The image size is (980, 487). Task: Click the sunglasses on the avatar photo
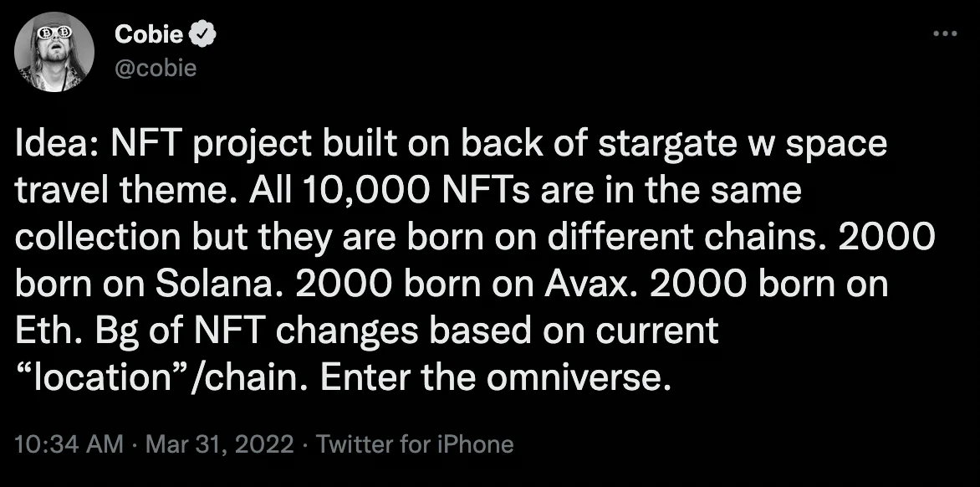pos(54,31)
